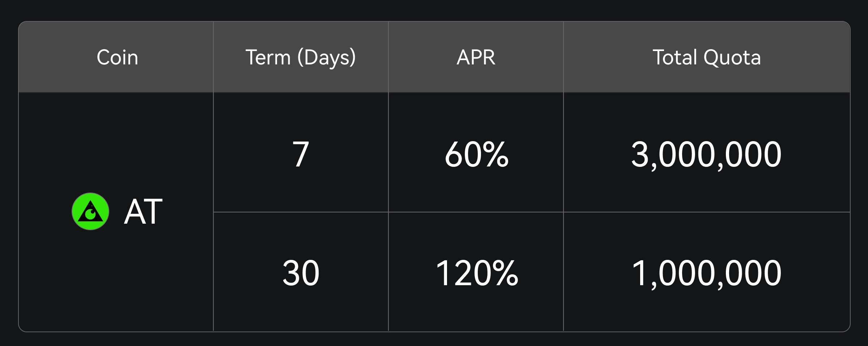Select the 30-day term cell
Image resolution: width=868 pixels, height=346 pixels.
[301, 273]
